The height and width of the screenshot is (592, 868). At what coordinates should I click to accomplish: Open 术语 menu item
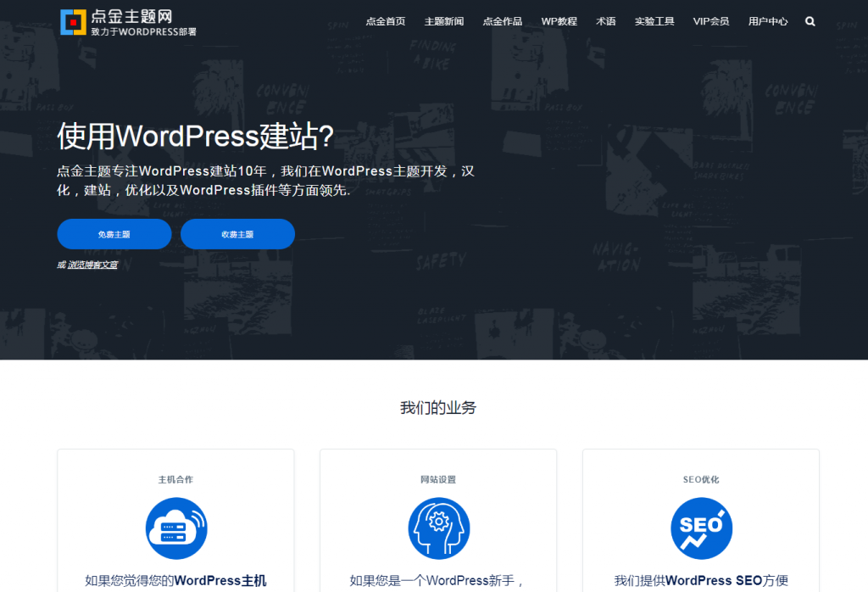click(605, 21)
